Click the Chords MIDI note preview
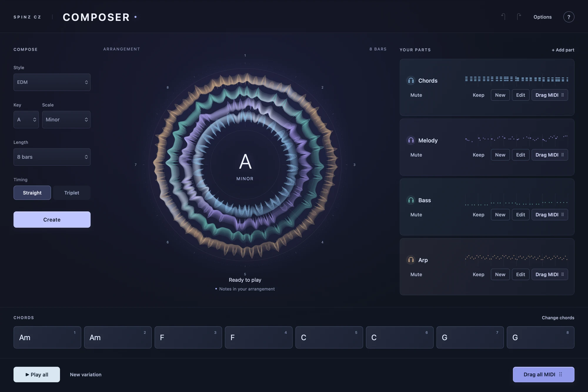 [517, 79]
